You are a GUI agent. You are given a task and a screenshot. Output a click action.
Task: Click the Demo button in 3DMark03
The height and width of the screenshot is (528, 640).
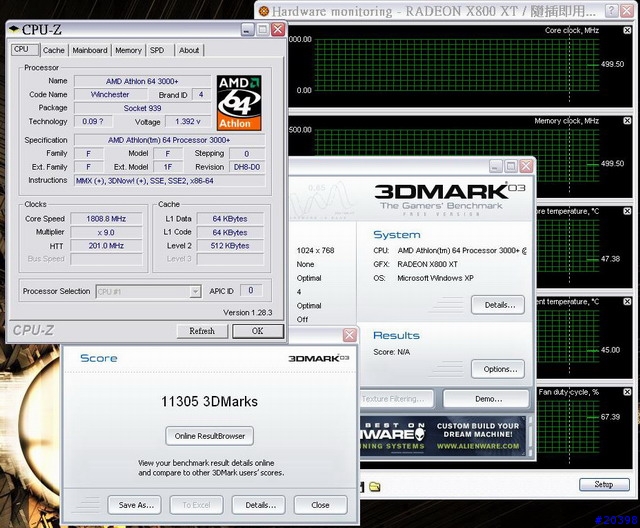tap(486, 399)
